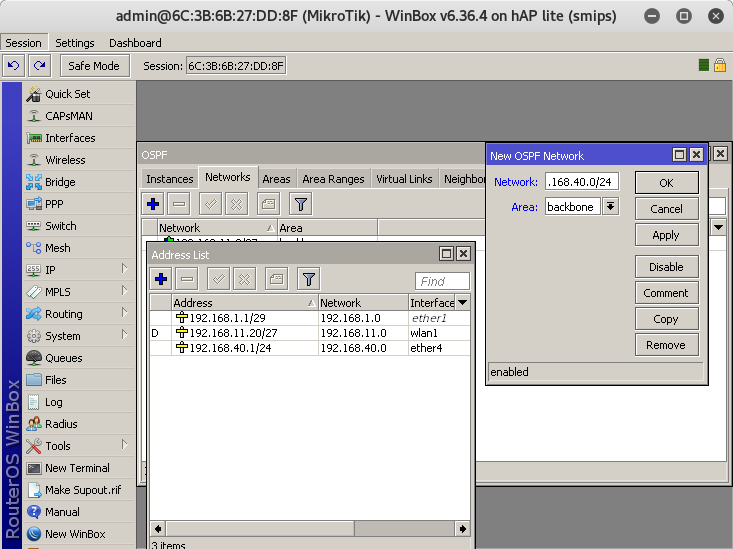Click the Find field in Address List
This screenshot has width=733, height=549.
pos(442,281)
